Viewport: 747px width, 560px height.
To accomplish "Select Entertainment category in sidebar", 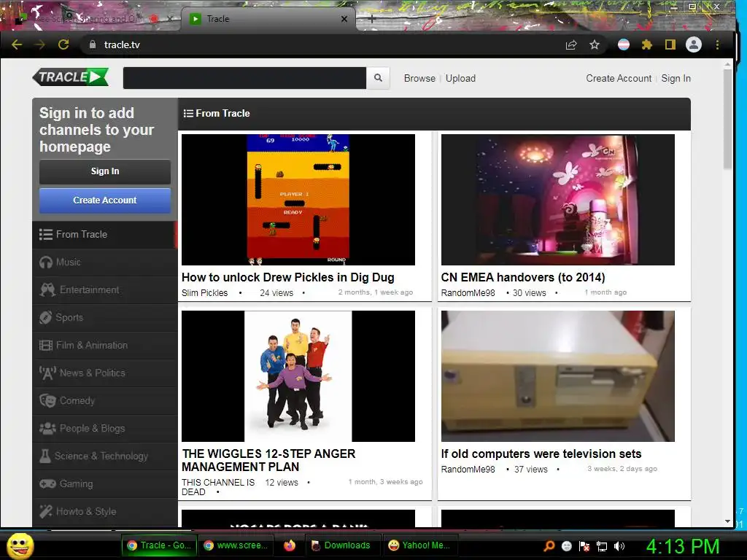I will point(105,290).
